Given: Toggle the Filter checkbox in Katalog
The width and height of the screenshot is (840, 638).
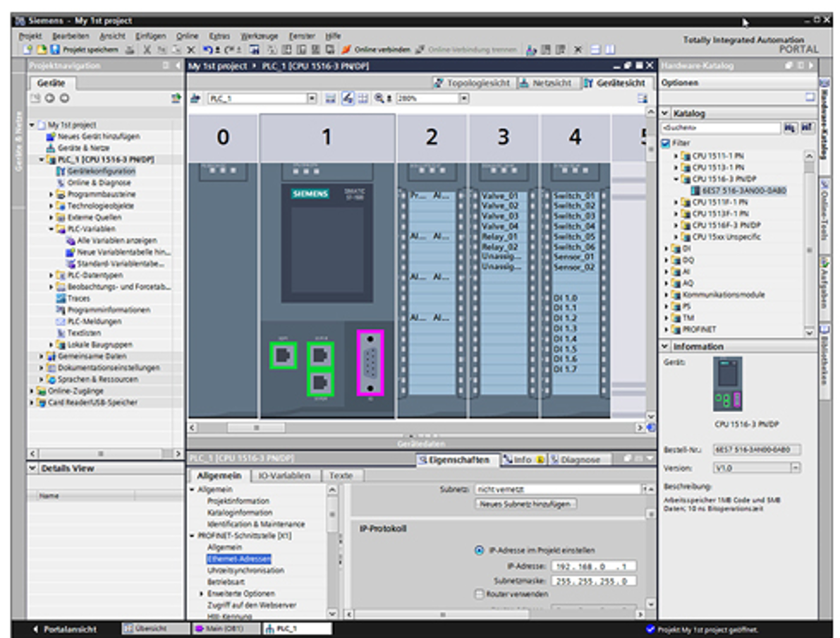Looking at the screenshot, I should pos(666,143).
